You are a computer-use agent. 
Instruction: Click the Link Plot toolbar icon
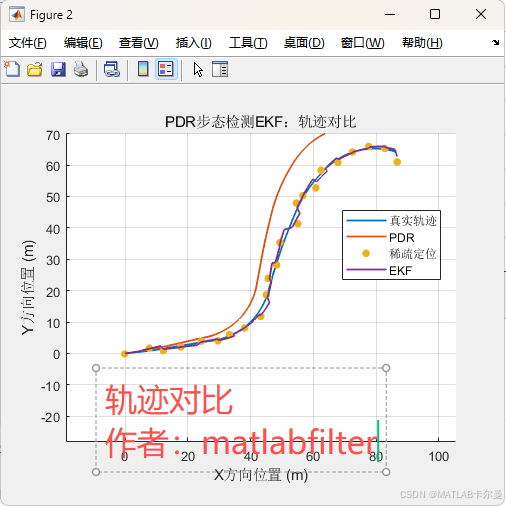[x=112, y=69]
